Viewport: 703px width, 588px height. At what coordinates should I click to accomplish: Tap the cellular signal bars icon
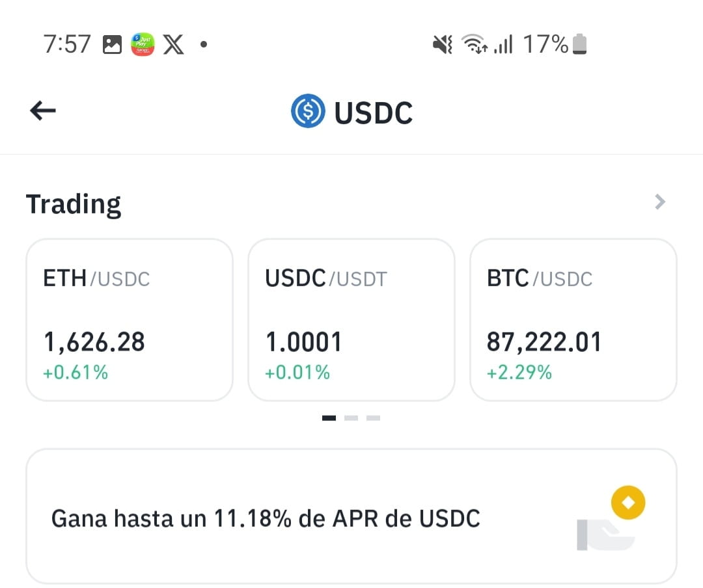coord(503,44)
